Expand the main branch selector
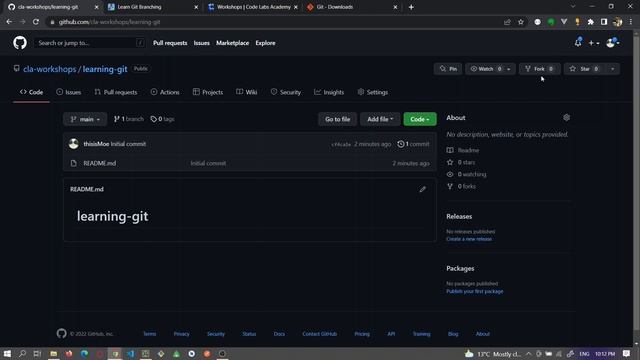This screenshot has height=360, width=640. pyautogui.click(x=85, y=119)
